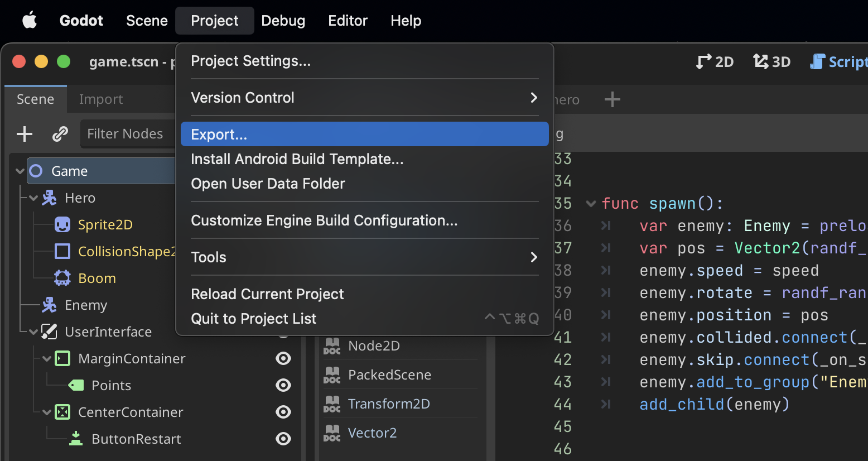Viewport: 868px width, 461px height.
Task: Collapse the CenterContainer node
Action: click(x=47, y=412)
